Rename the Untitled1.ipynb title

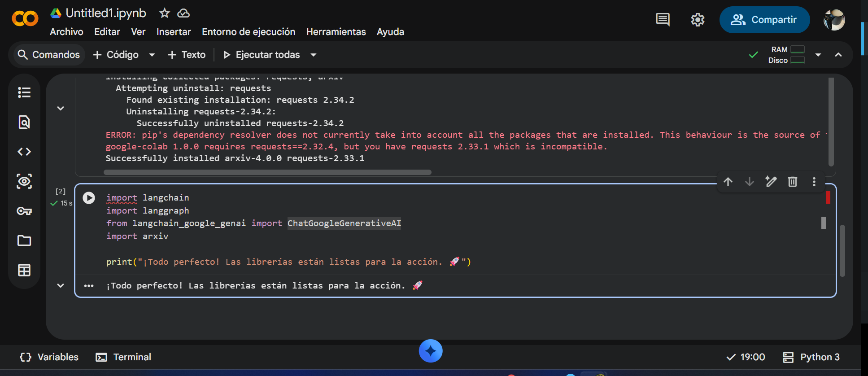pos(106,13)
